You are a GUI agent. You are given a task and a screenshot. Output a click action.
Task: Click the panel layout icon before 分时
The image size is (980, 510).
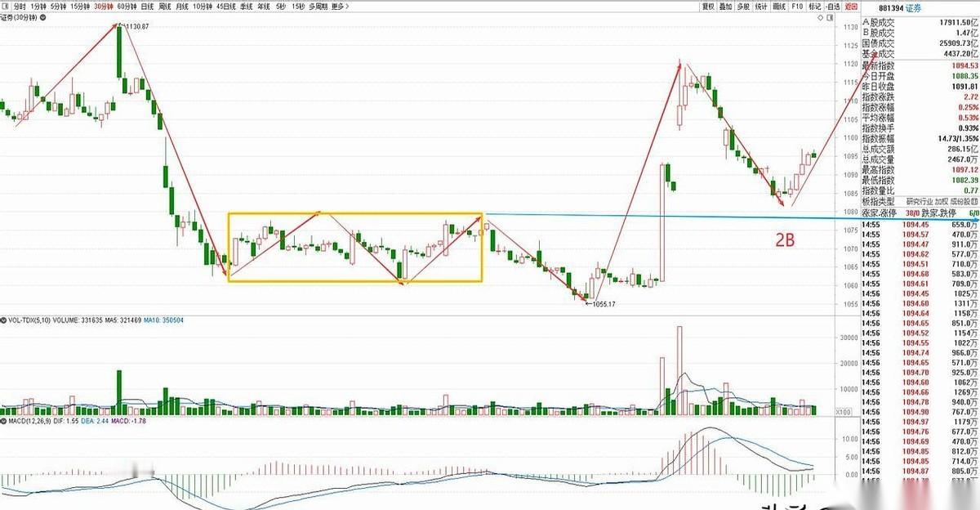pyautogui.click(x=7, y=7)
